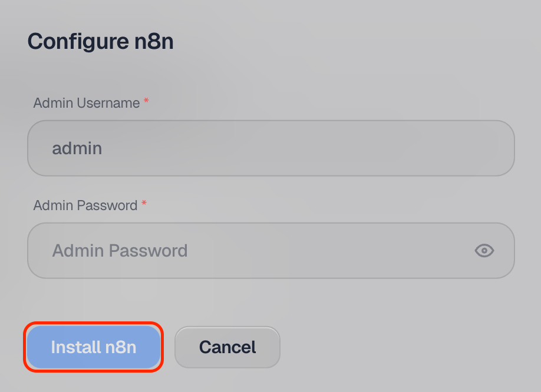This screenshot has height=392, width=541.
Task: Focus the Admin Password input field
Action: click(271, 250)
